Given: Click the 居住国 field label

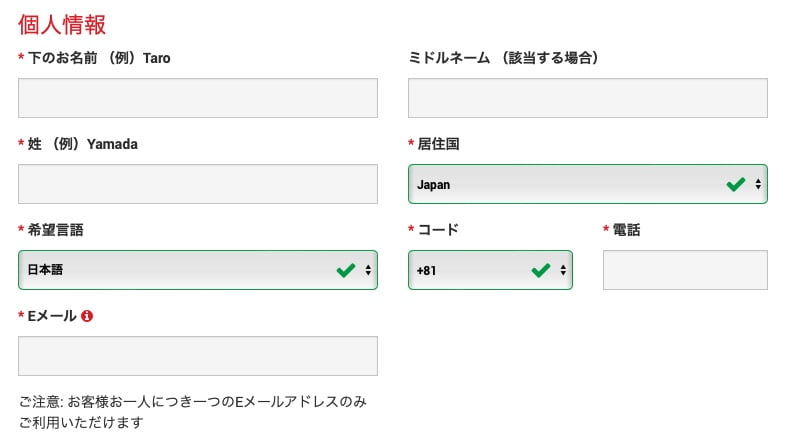Looking at the screenshot, I should coord(438,144).
